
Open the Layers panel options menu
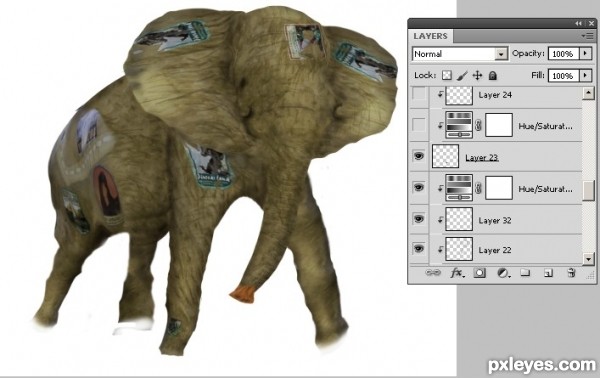click(587, 36)
